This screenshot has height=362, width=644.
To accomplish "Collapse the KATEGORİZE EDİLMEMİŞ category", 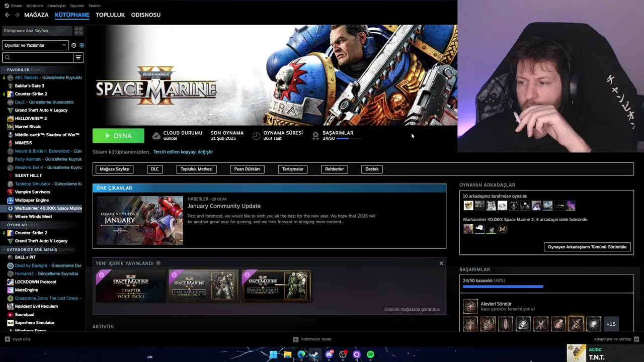I will [32, 249].
